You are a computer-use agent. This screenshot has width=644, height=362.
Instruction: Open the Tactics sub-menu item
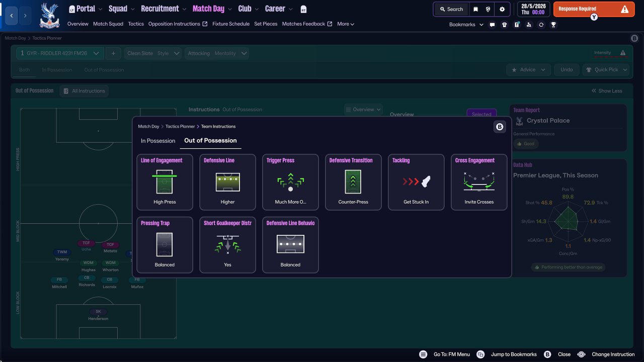[136, 24]
